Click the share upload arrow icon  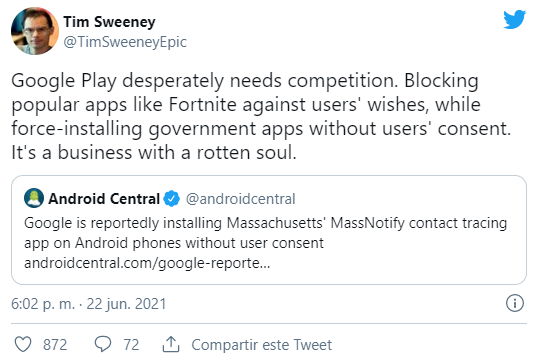click(x=171, y=344)
